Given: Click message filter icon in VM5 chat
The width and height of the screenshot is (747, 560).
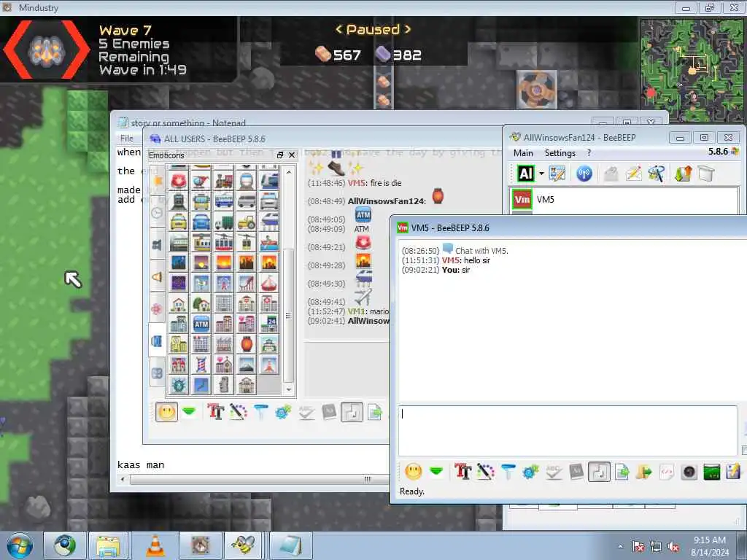Looking at the screenshot, I should (x=508, y=472).
